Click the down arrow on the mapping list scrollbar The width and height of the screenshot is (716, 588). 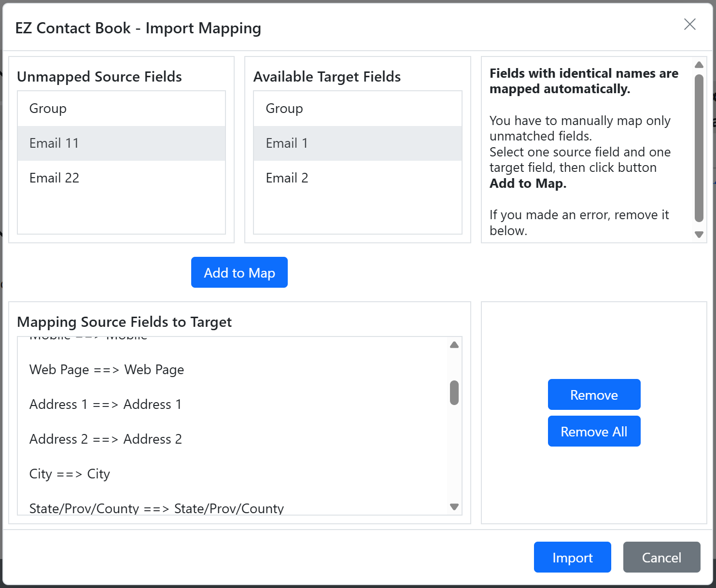453,507
